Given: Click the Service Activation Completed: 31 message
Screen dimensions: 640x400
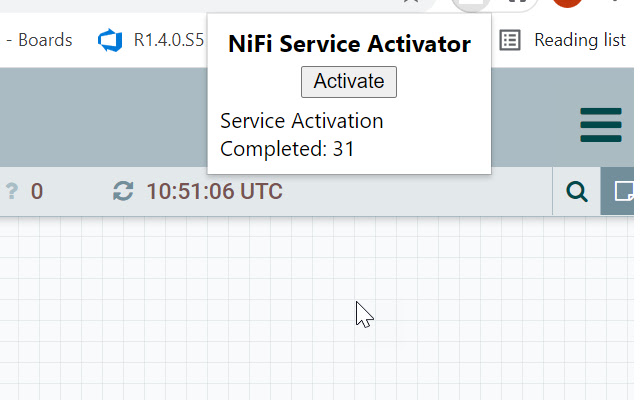Looking at the screenshot, I should [302, 135].
